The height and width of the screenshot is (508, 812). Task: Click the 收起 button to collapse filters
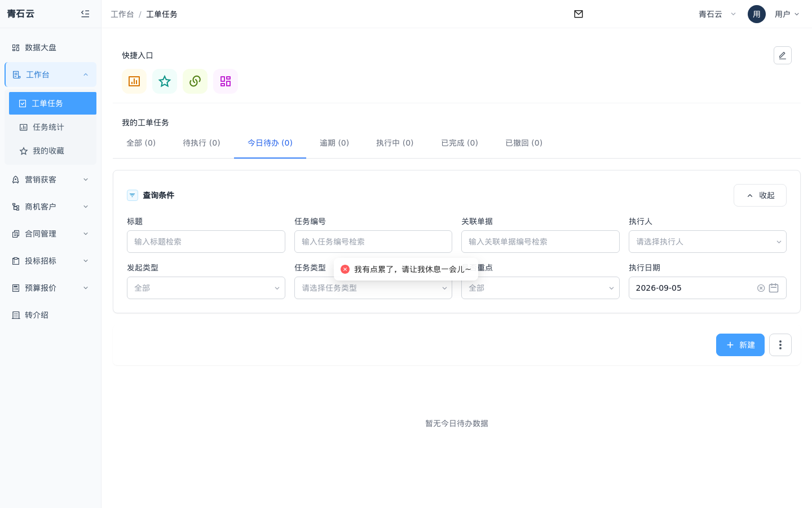click(760, 195)
